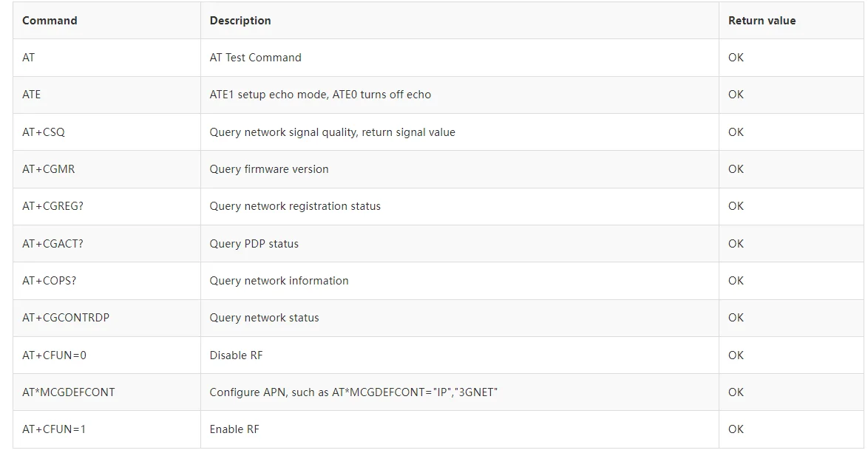Click the "Query PDP status" description
This screenshot has width=868, height=453.
tap(254, 244)
